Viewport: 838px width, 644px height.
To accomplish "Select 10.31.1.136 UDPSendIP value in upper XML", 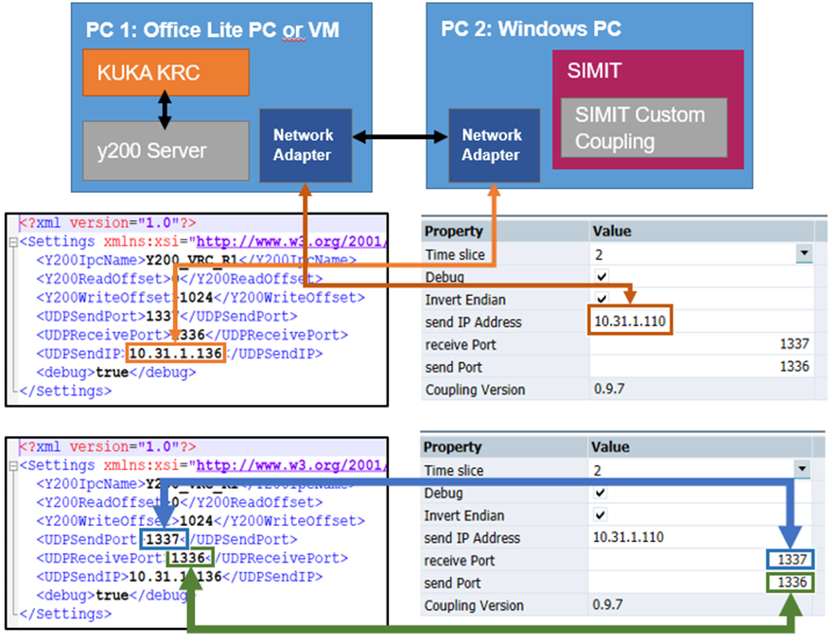I will (175, 354).
